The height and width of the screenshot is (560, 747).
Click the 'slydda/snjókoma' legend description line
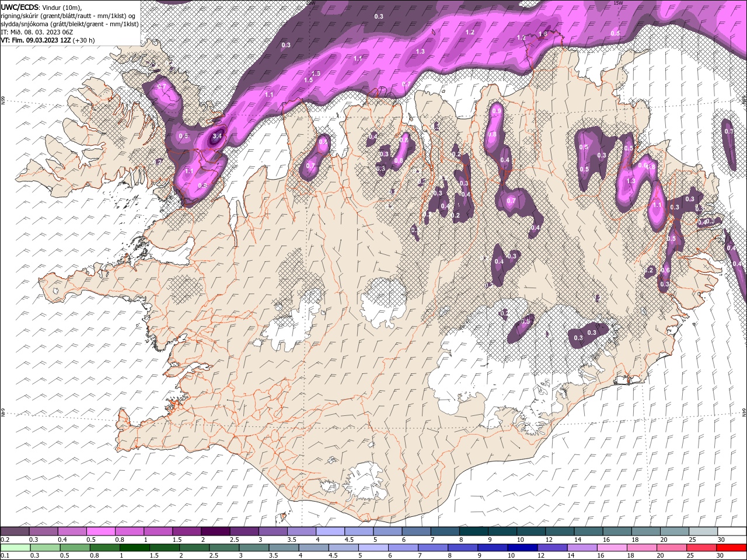(69, 24)
